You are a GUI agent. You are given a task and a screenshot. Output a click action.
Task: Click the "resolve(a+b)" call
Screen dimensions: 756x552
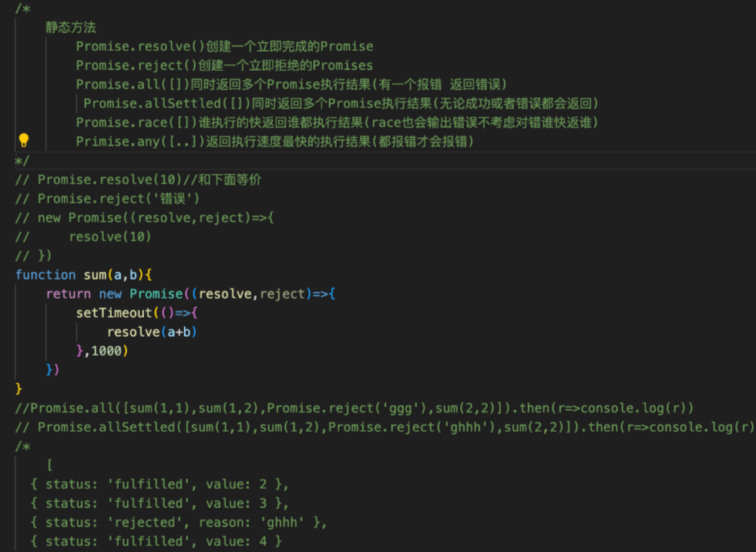pyautogui.click(x=152, y=332)
